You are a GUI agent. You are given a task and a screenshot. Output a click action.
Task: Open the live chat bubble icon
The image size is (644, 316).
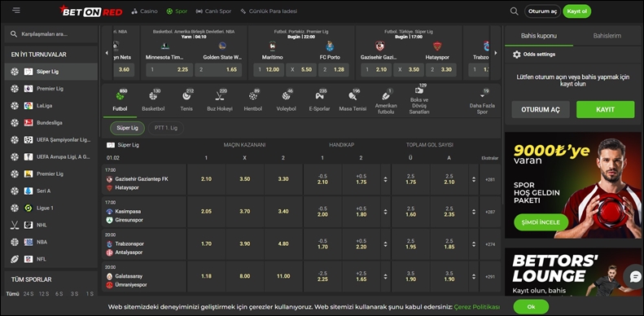click(x=635, y=277)
